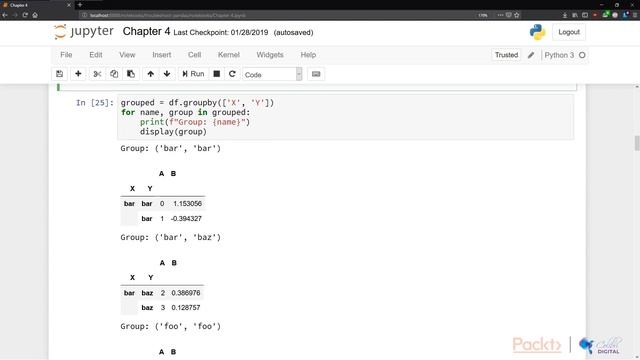Copy selected cells icon
The height and width of the screenshot is (360, 640).
[x=114, y=74]
